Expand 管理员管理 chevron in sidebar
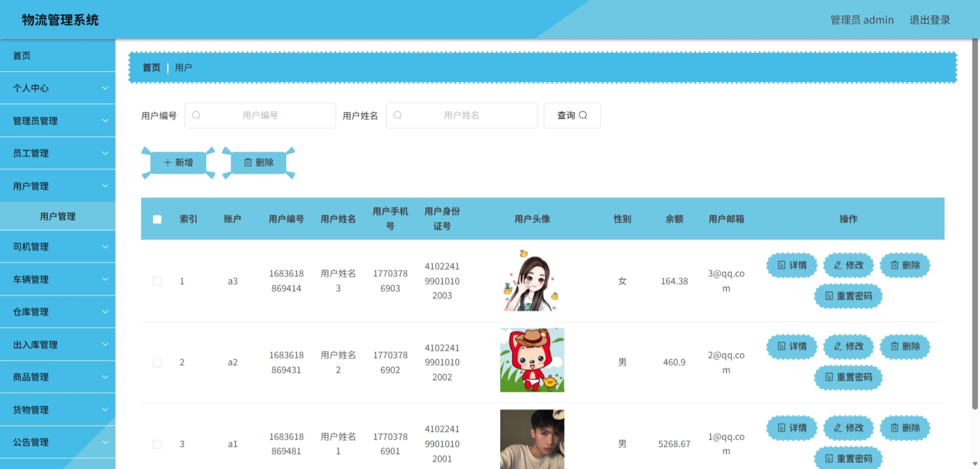The height and width of the screenshot is (469, 980). (x=105, y=121)
